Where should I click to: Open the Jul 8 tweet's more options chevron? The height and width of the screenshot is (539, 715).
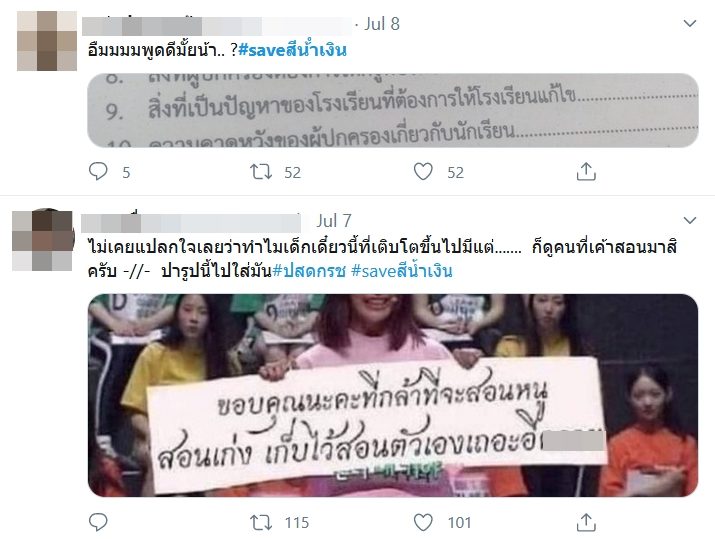690,23
